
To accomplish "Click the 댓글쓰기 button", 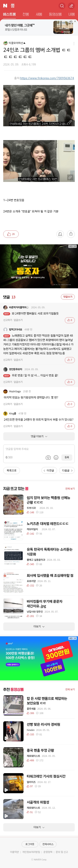I will (68, 297).
